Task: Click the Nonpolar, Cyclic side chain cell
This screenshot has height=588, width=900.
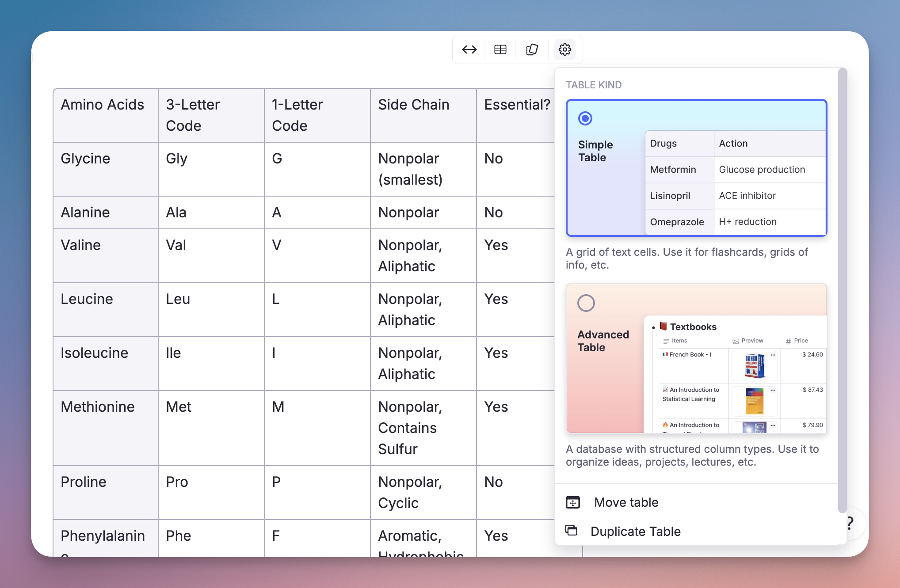Action: pos(423,492)
